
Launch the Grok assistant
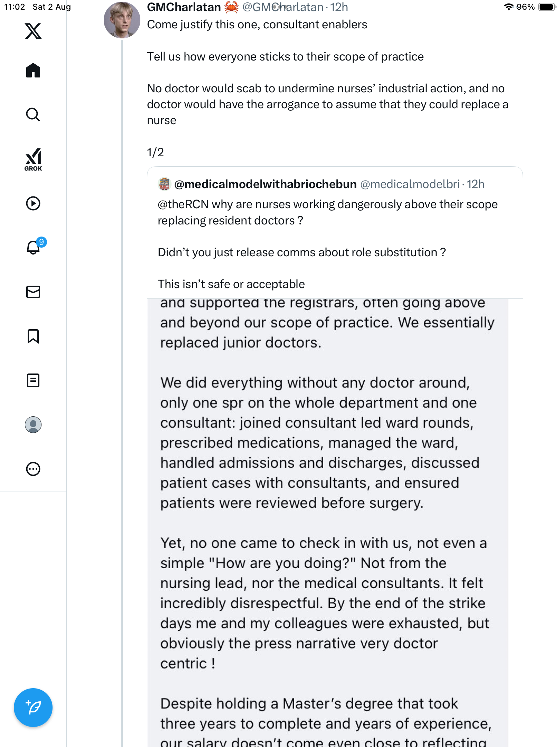(x=33, y=159)
